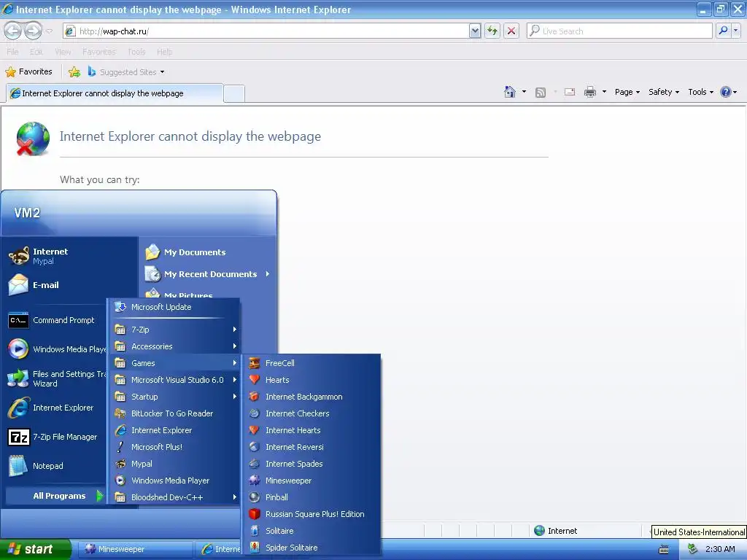Select BitLocker To Go Reader entry

(174, 413)
